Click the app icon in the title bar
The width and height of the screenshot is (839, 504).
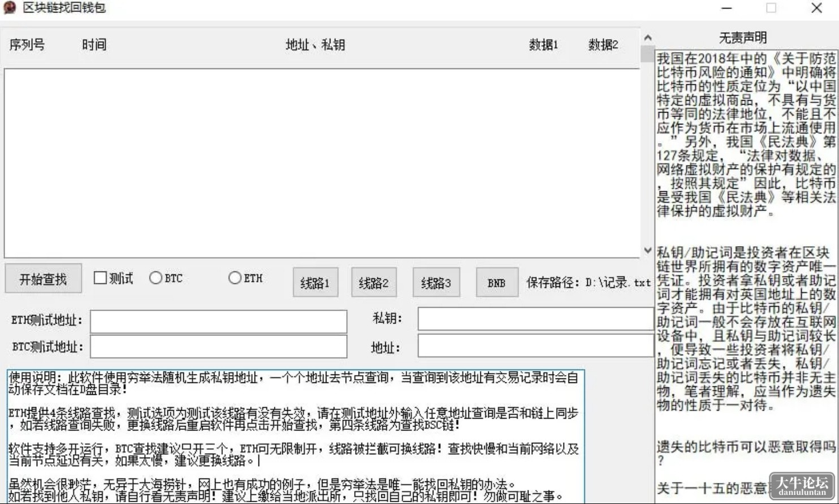pos(10,8)
